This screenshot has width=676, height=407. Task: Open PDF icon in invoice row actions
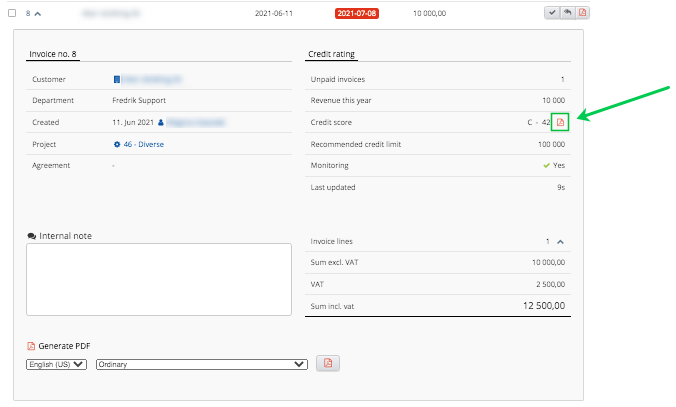(x=582, y=13)
